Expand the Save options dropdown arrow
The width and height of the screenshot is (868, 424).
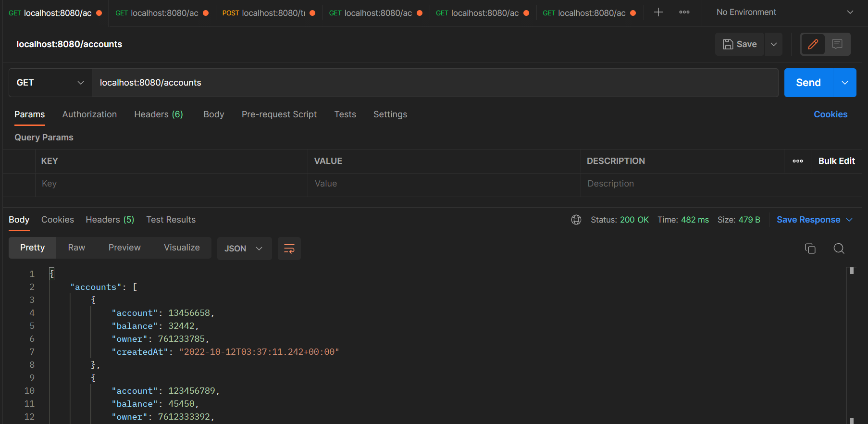click(774, 44)
